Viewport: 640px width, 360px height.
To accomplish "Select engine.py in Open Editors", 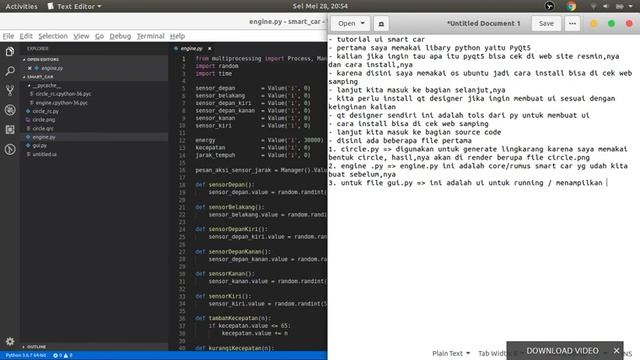I will pos(52,68).
